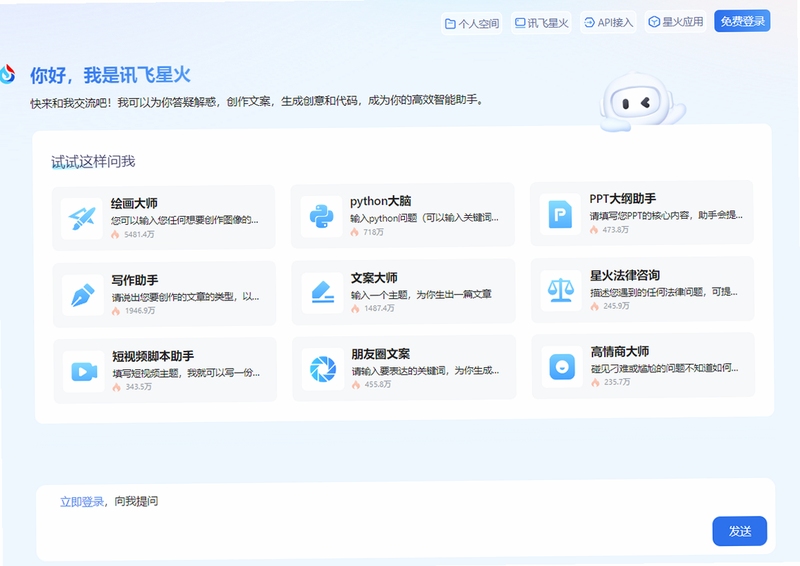
Task: Click the 免费登录 button
Action: [742, 21]
